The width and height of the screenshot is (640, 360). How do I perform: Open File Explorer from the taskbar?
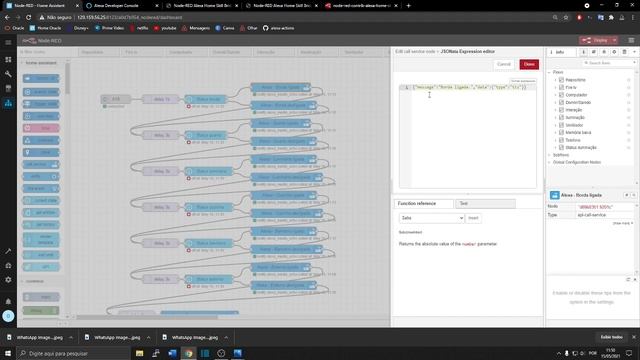point(140,353)
